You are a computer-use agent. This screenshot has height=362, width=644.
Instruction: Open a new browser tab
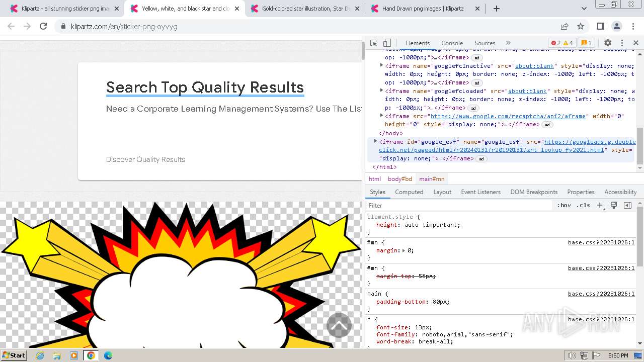tap(497, 9)
